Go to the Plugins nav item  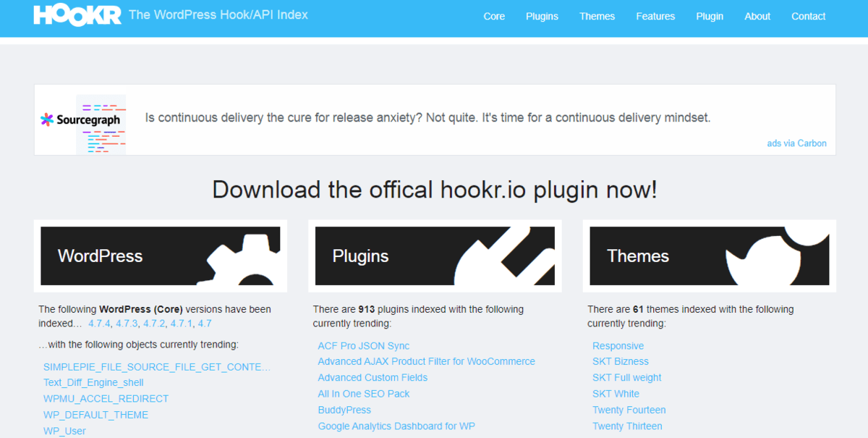click(x=542, y=16)
